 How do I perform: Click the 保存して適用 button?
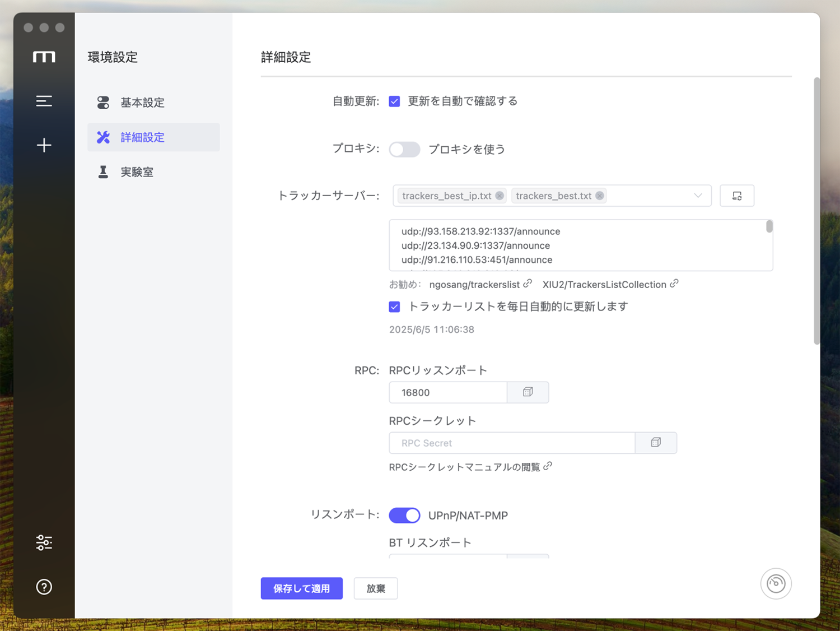point(301,588)
